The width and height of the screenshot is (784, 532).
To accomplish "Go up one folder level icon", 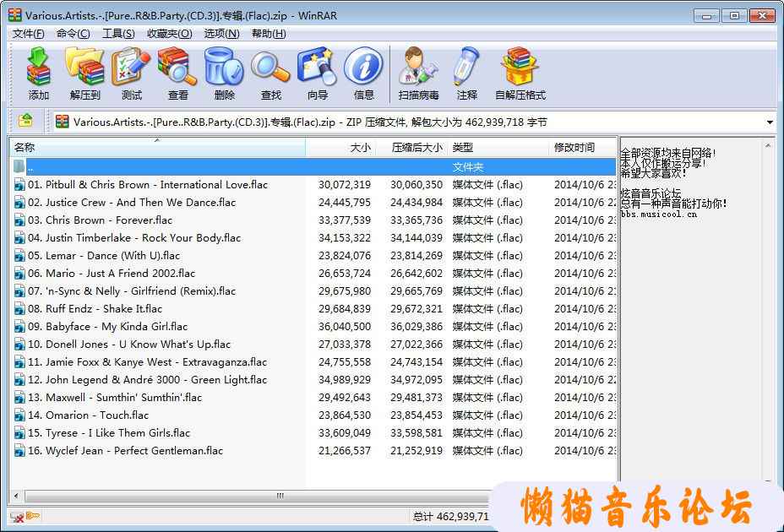I will [25, 121].
